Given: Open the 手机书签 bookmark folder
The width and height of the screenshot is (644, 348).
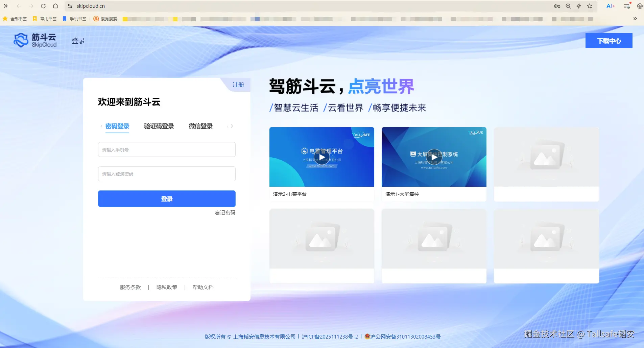Looking at the screenshot, I should pos(74,19).
